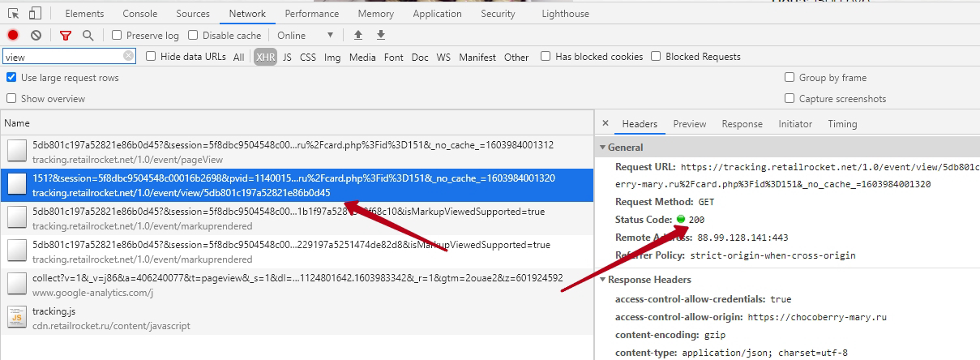The image size is (980, 360).
Task: Select the tracking.js request row
Action: [111, 318]
